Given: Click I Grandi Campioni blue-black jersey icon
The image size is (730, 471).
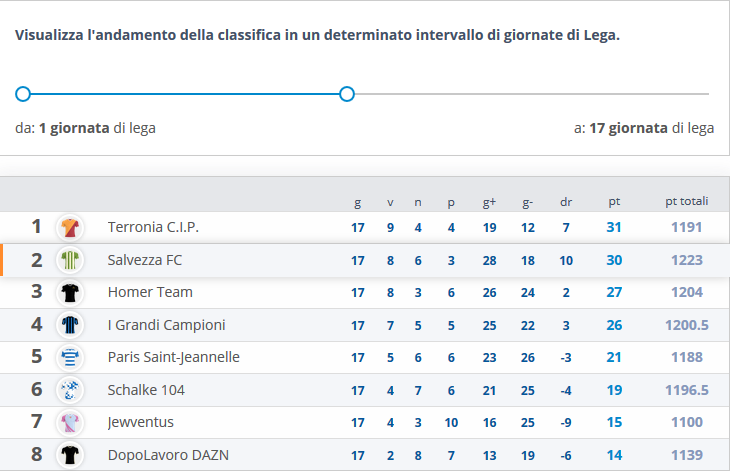Looking at the screenshot, I should click(x=70, y=325).
